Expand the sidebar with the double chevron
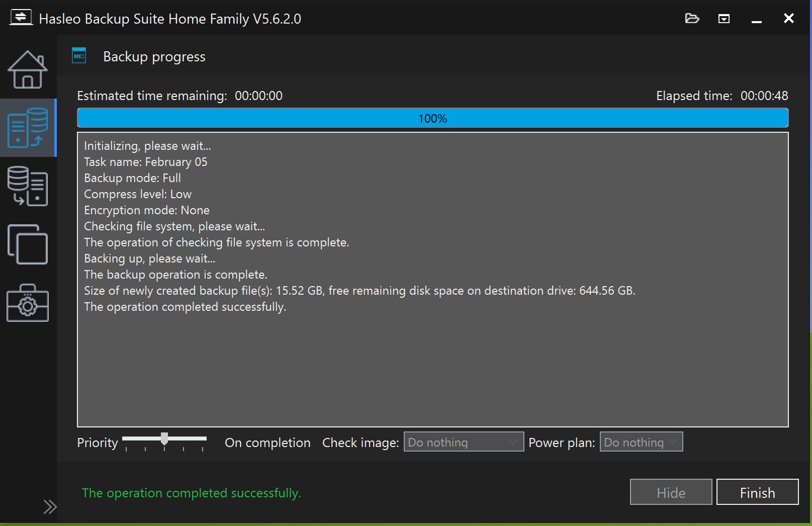812x526 pixels. coord(50,507)
